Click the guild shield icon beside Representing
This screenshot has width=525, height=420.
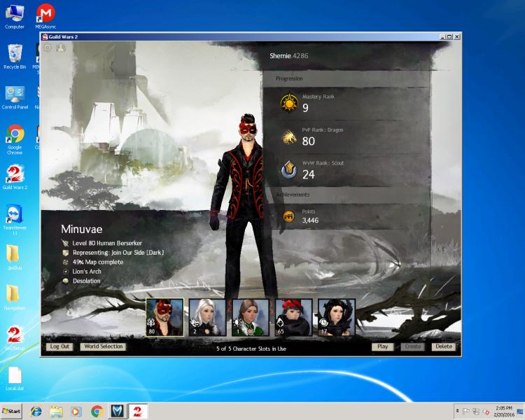66,253
